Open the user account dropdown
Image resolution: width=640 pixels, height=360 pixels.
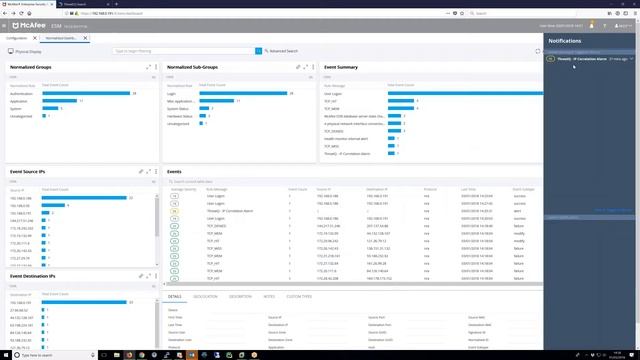click(x=623, y=26)
